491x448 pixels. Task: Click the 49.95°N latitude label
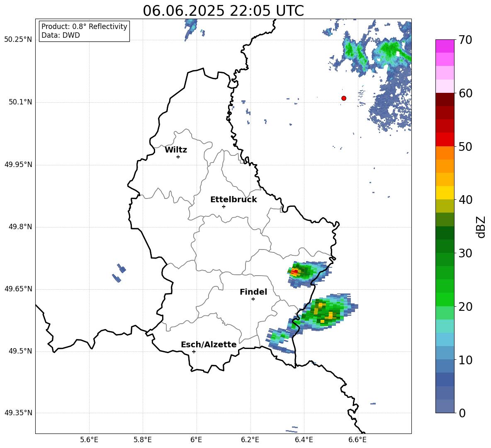click(18, 165)
